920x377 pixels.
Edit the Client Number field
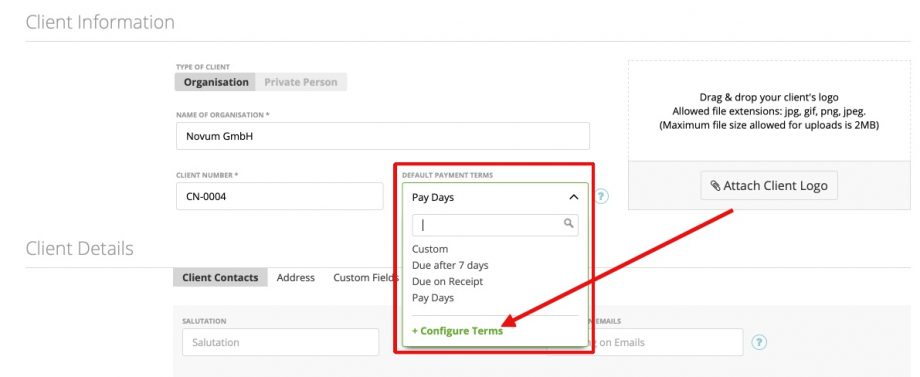(279, 196)
